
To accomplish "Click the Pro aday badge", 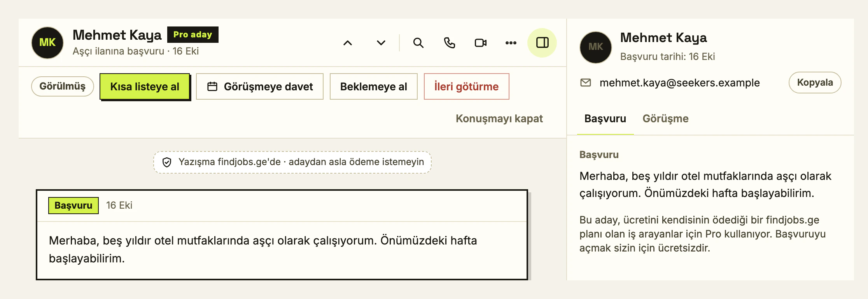I will coord(193,35).
